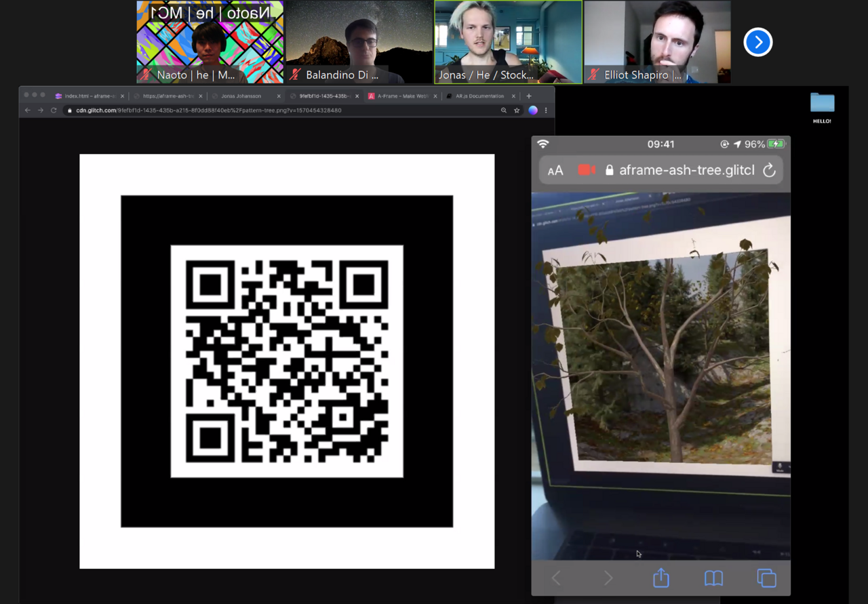Close the index.html aframe tab
This screenshot has height=604, width=868.
(123, 96)
